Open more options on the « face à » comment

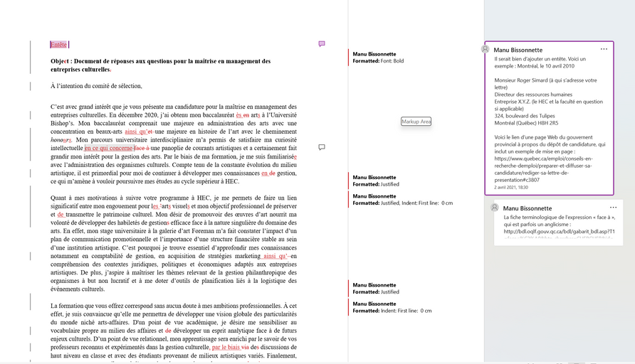click(x=612, y=207)
